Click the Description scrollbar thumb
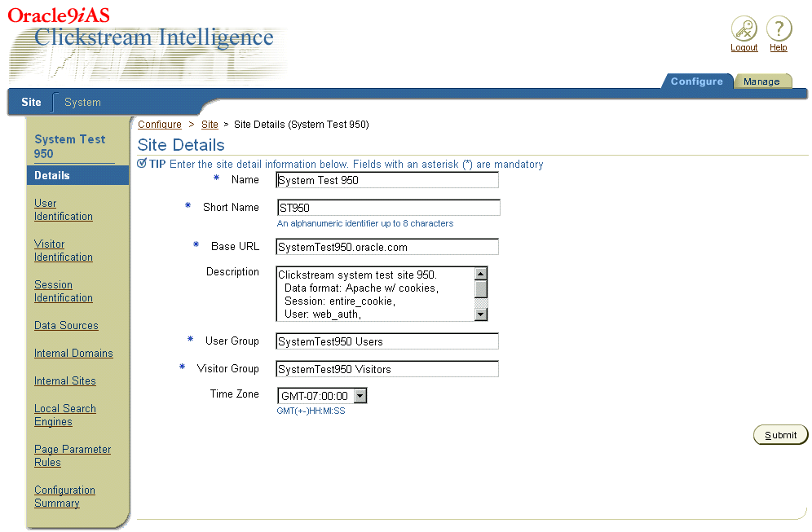This screenshot has width=812, height=532. click(481, 289)
